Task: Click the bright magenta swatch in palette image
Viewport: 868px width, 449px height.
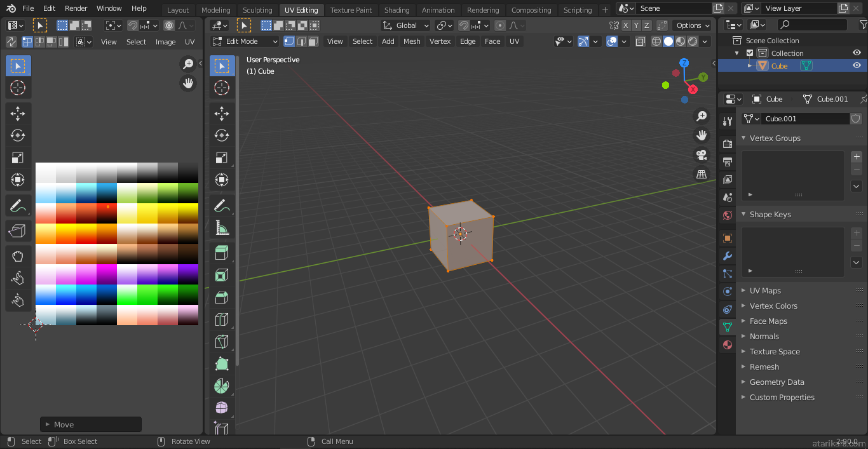Action: (x=107, y=274)
